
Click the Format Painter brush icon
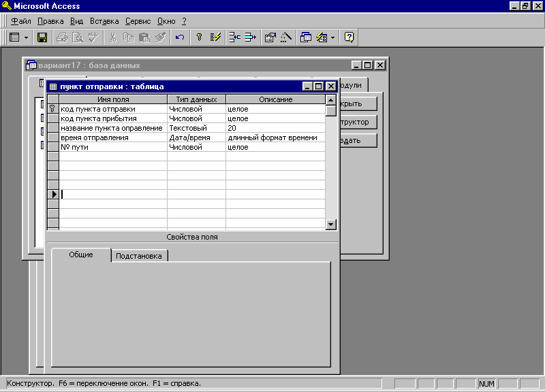(160, 37)
